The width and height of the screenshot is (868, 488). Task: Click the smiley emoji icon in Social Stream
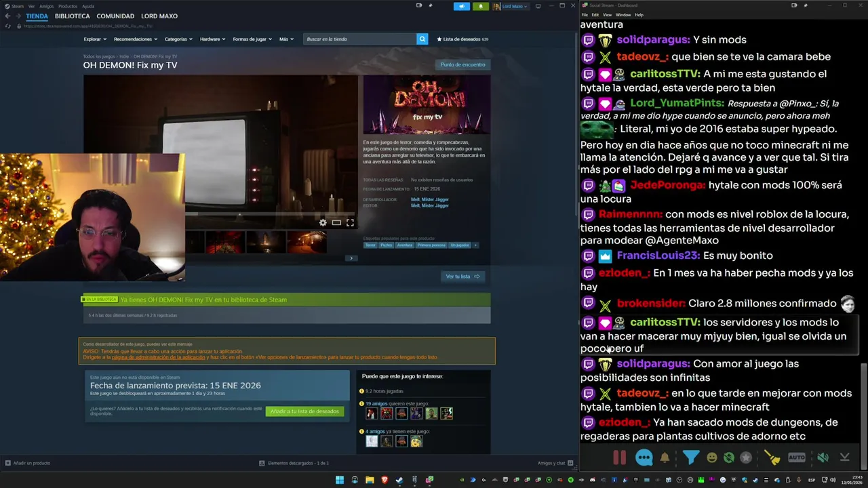[x=711, y=457]
